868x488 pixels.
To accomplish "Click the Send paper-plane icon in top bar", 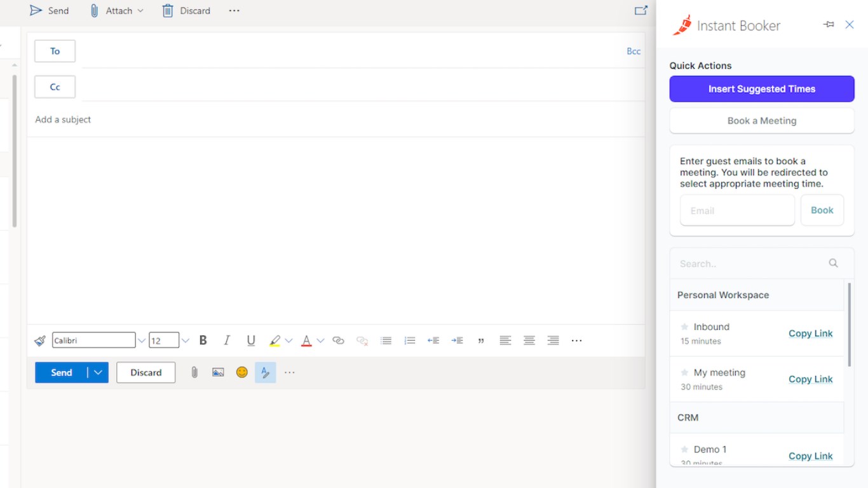I will (36, 11).
